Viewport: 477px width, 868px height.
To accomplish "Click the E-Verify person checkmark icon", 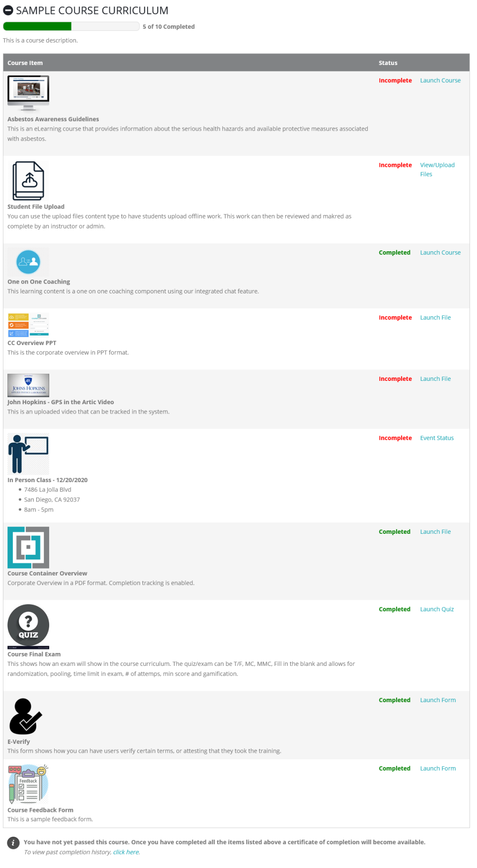I will (26, 716).
